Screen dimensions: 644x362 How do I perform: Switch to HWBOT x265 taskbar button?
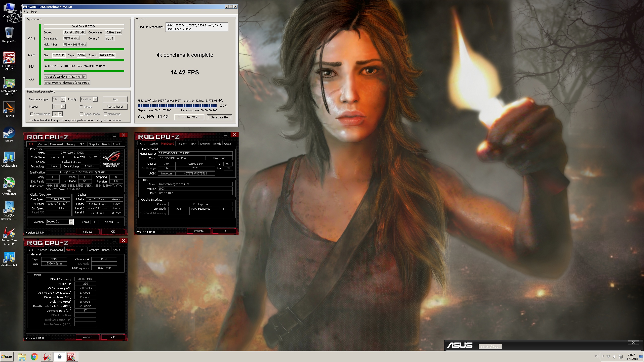click(x=59, y=357)
